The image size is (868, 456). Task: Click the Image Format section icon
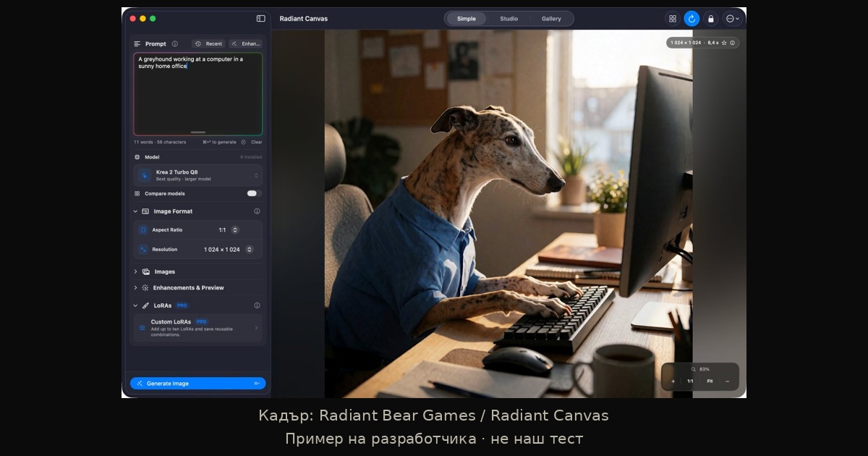click(x=145, y=211)
